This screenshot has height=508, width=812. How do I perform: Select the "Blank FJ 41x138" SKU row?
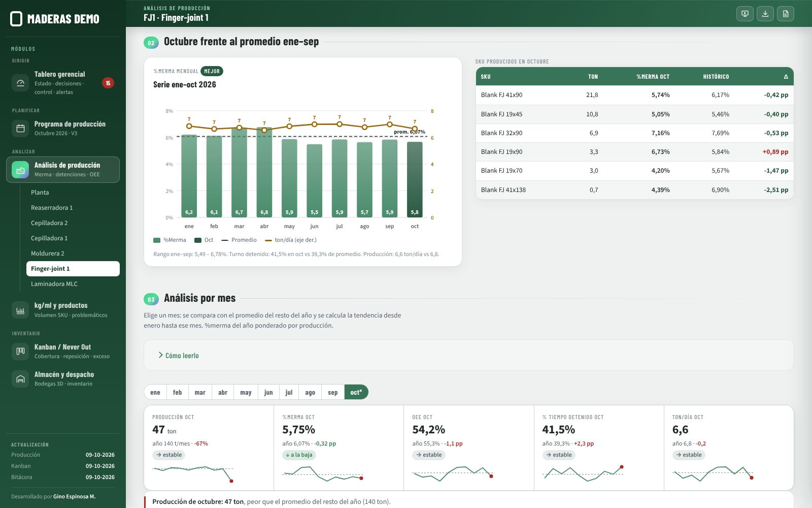[x=634, y=190]
